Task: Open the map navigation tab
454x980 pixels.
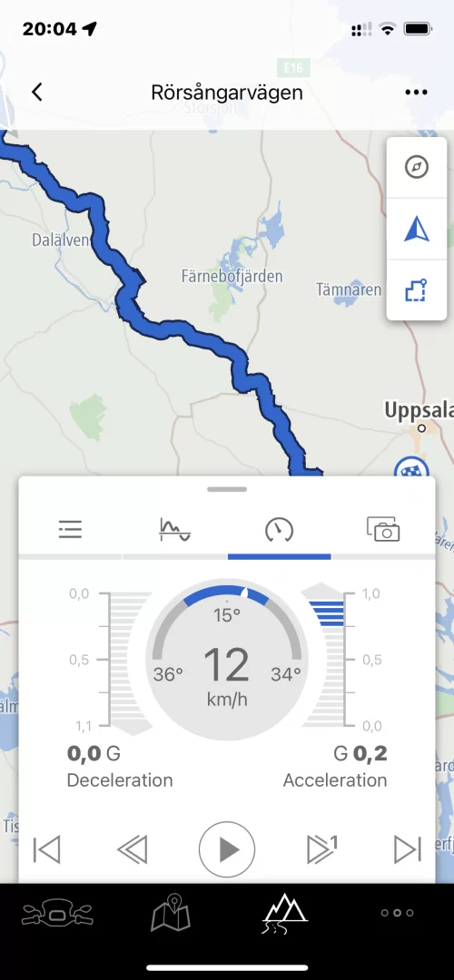Action: coord(170,914)
